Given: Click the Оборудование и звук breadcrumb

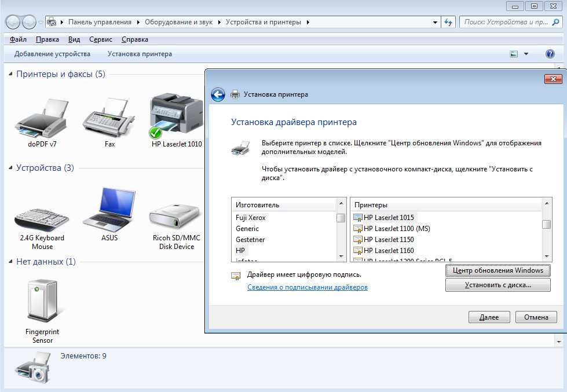Looking at the screenshot, I should [x=178, y=22].
